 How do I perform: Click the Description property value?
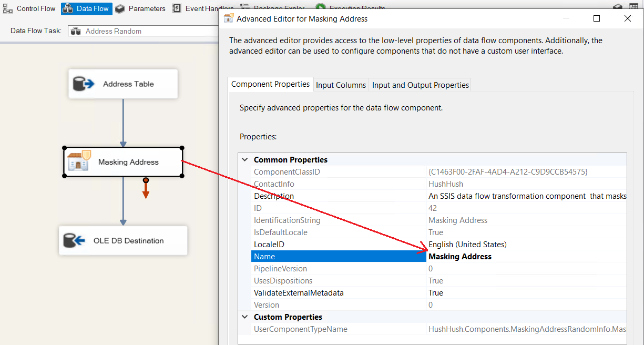click(526, 196)
